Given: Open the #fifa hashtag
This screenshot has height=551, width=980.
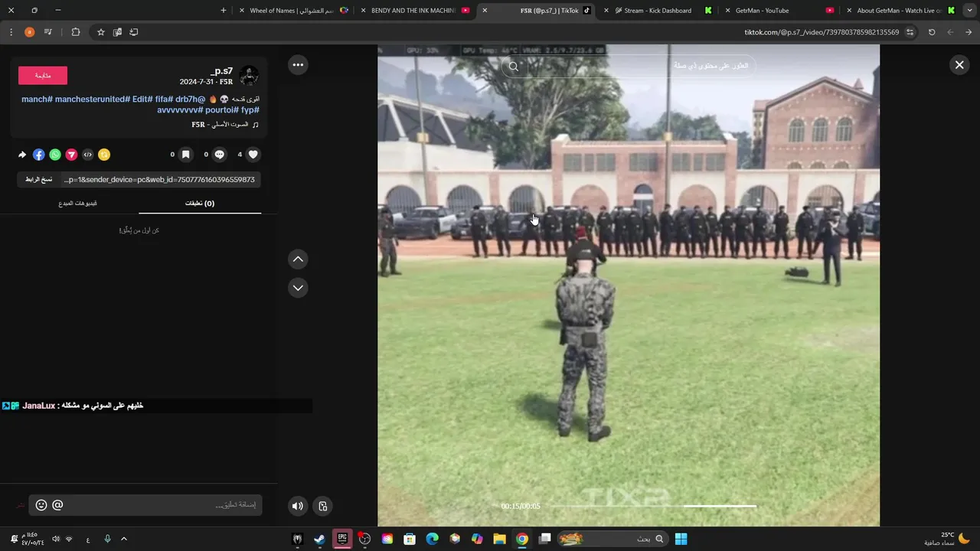Looking at the screenshot, I should pyautogui.click(x=163, y=99).
